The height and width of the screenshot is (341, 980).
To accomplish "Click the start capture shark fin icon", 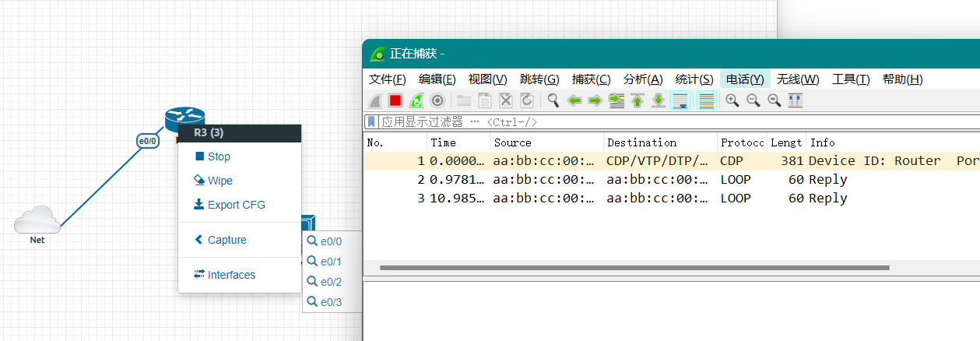I will [x=375, y=100].
